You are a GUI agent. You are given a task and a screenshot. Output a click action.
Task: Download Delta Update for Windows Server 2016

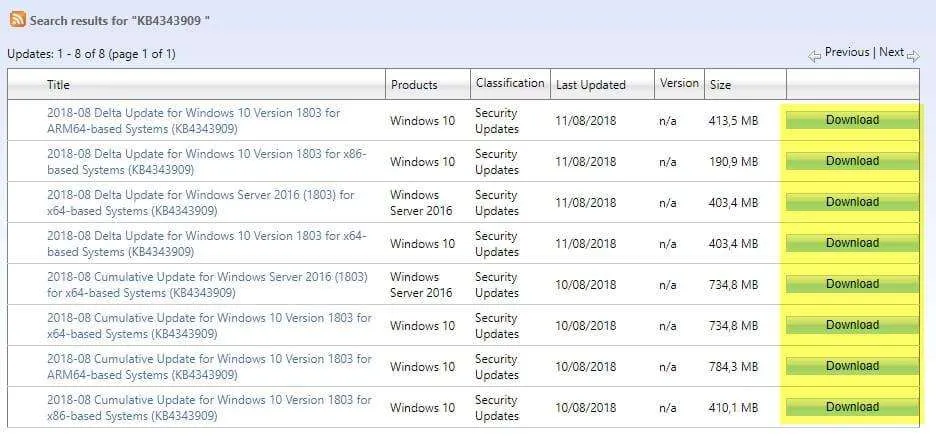852,202
